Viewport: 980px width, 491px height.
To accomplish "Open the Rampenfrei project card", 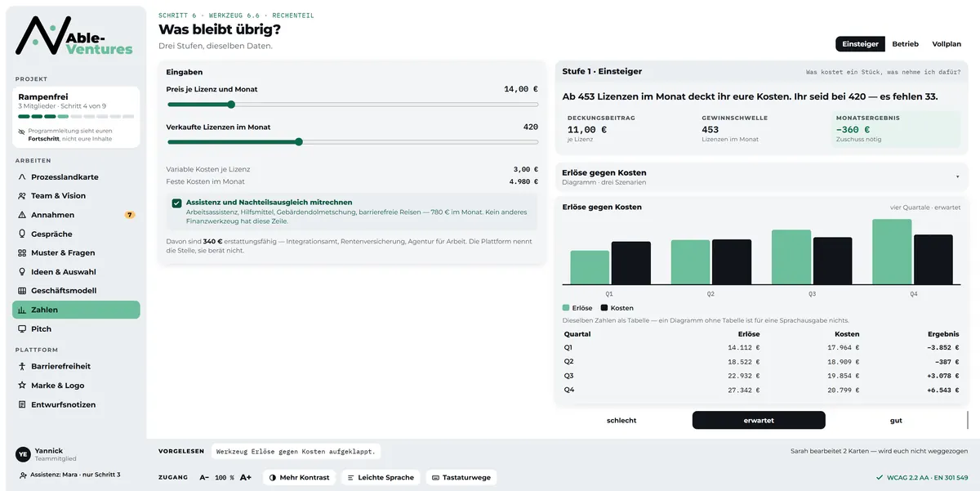I will click(76, 118).
